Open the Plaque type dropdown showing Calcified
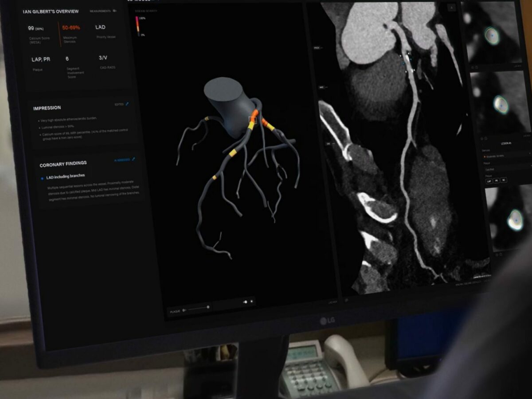Image resolution: width=532 pixels, height=399 pixels. (505, 169)
